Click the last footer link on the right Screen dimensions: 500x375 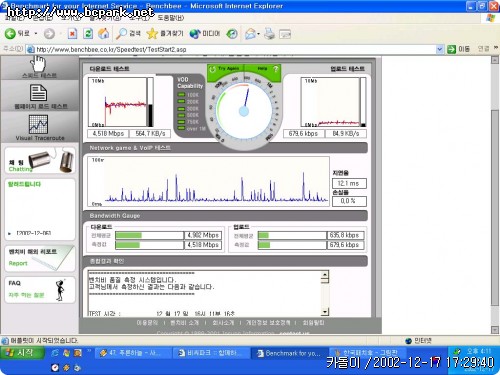313,323
